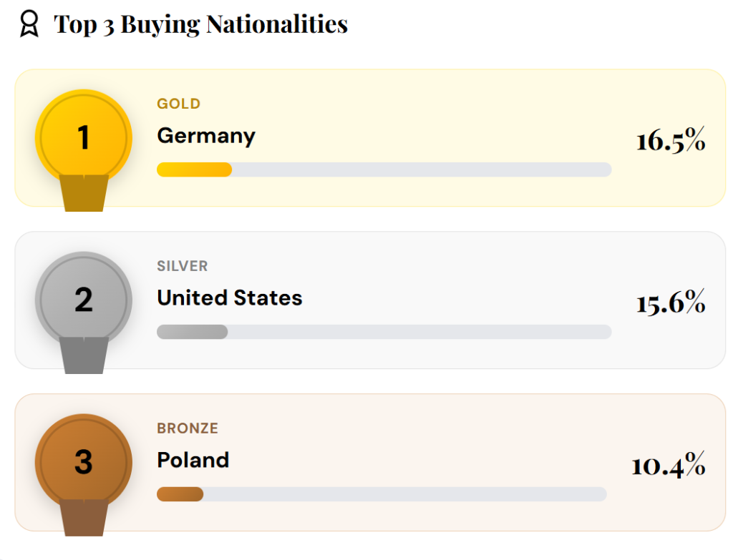Click the Germany progress bar
Viewport: 733px width, 560px height.
(x=384, y=170)
